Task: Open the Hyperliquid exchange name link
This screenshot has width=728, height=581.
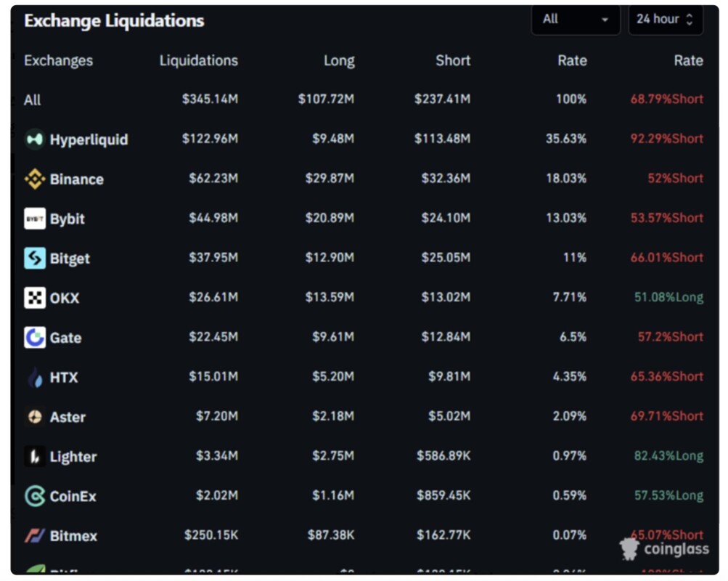Action: click(89, 139)
